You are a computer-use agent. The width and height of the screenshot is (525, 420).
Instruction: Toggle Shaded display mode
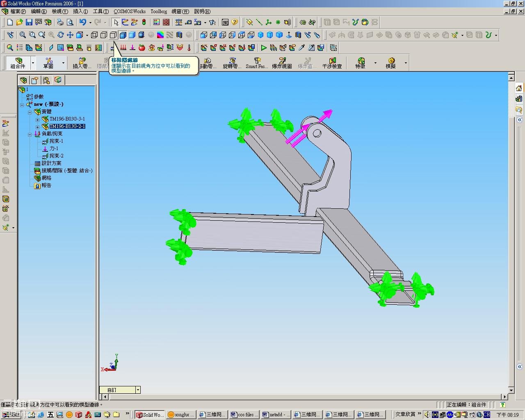click(x=132, y=35)
